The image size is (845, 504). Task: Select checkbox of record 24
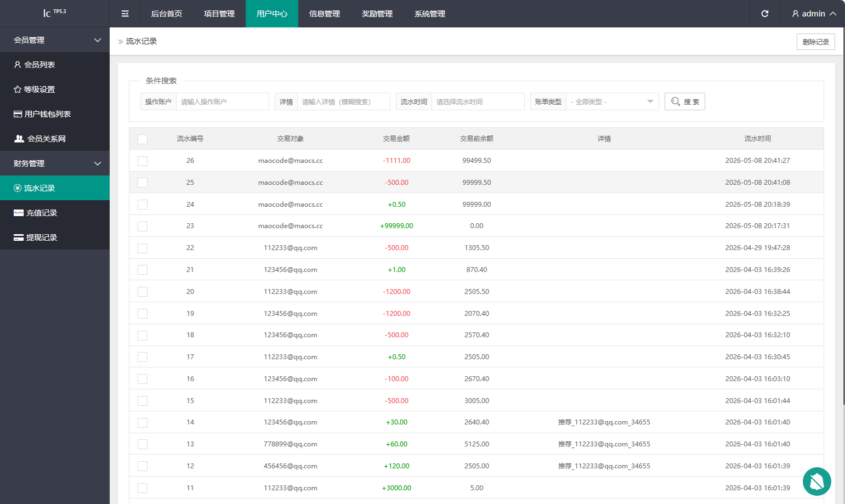coord(143,205)
